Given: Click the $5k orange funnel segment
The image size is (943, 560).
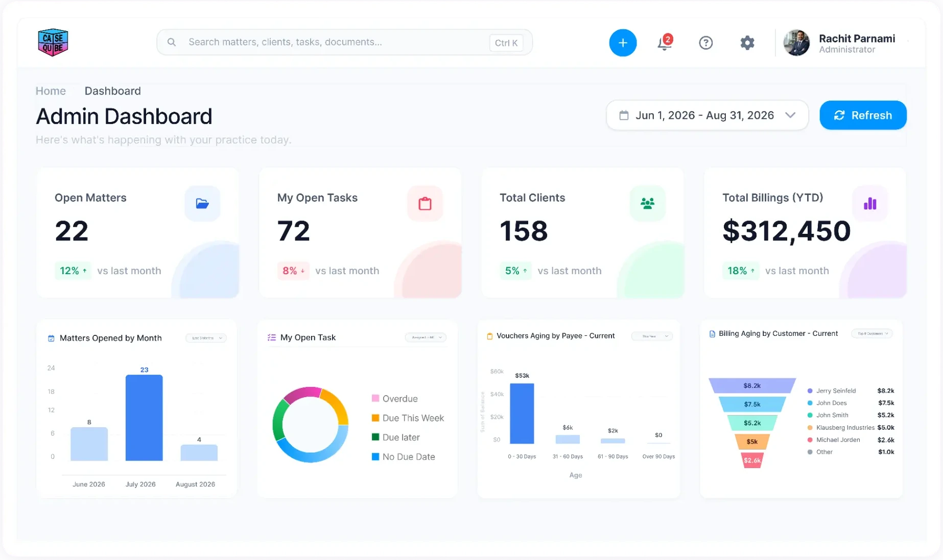Looking at the screenshot, I should pyautogui.click(x=752, y=442).
